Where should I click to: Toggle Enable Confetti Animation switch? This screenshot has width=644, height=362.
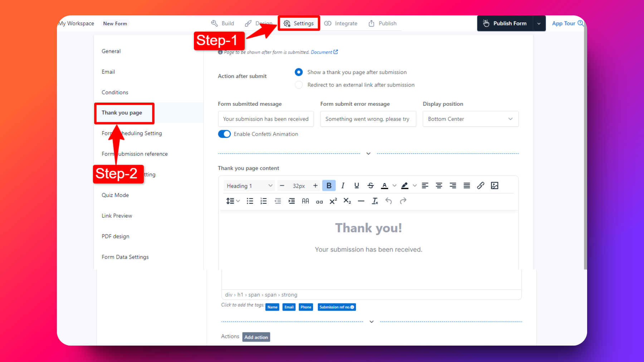coord(224,134)
